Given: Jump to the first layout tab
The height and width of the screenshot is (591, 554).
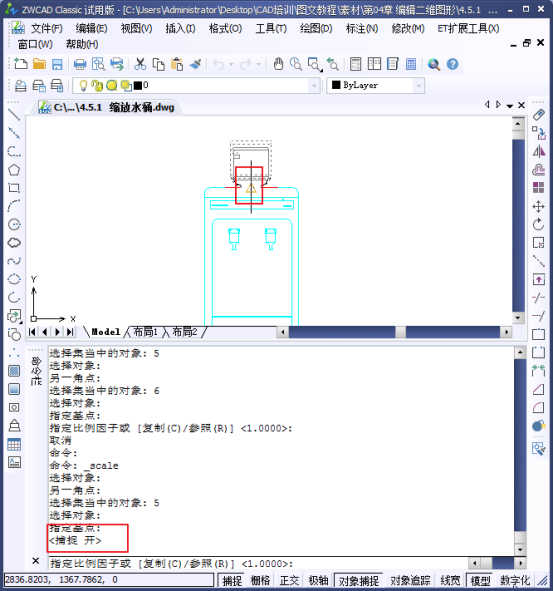Looking at the screenshot, I should [32, 332].
